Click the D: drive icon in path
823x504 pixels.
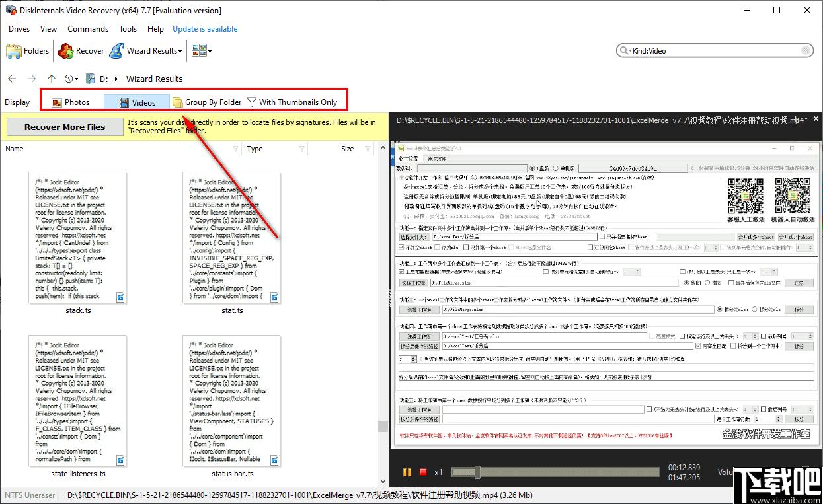(x=91, y=79)
